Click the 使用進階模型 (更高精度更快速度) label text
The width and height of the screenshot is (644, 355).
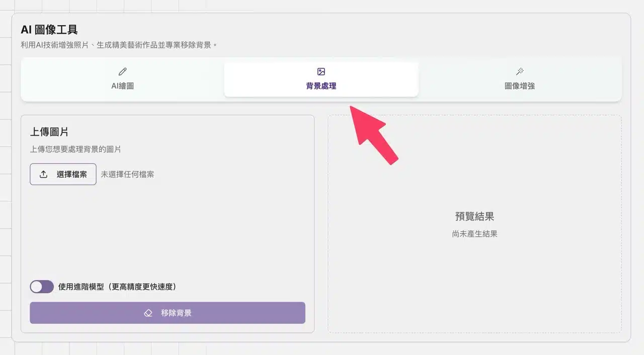click(117, 287)
